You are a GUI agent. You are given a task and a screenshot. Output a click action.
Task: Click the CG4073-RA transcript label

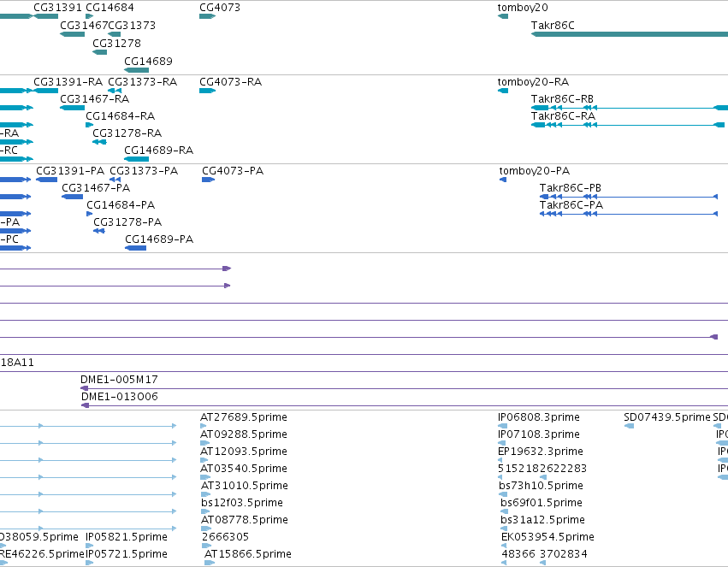(230, 81)
